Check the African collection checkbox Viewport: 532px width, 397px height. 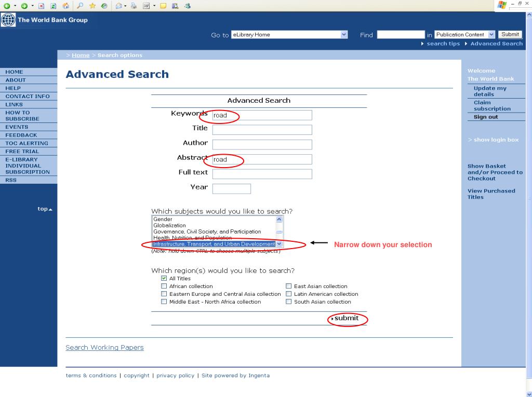(164, 286)
